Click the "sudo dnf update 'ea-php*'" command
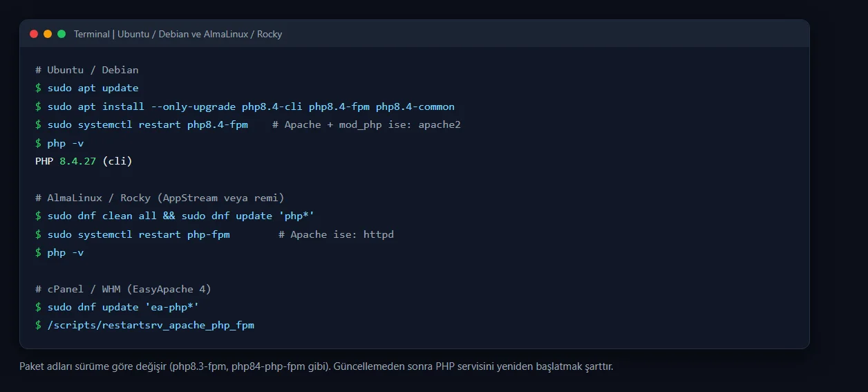Viewport: 868px width, 392px height. 124,307
